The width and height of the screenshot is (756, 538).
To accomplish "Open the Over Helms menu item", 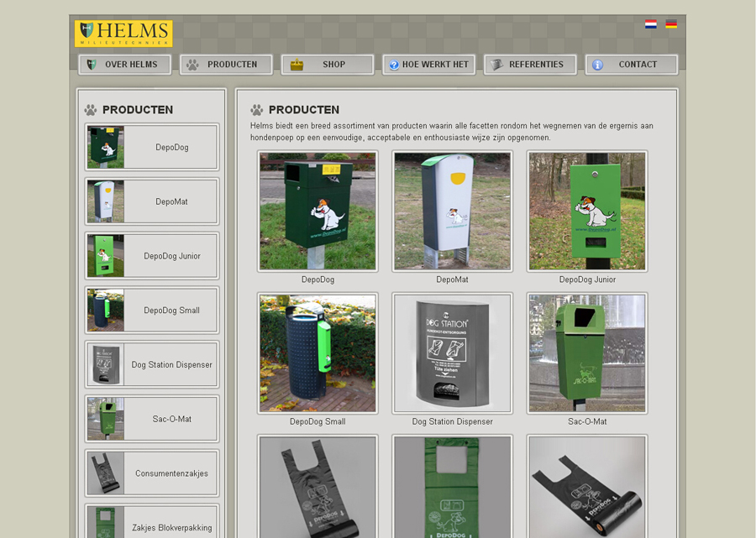I will pyautogui.click(x=125, y=65).
